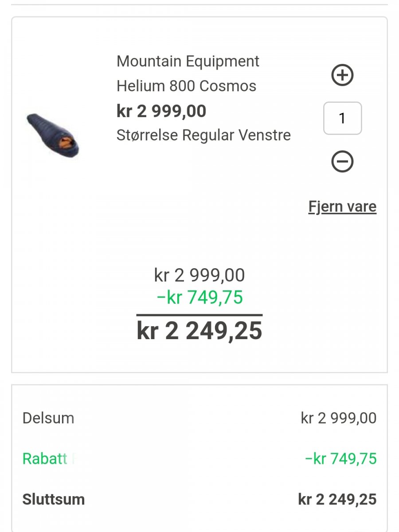Open the Helium 800 Cosmos product title

[x=186, y=86]
